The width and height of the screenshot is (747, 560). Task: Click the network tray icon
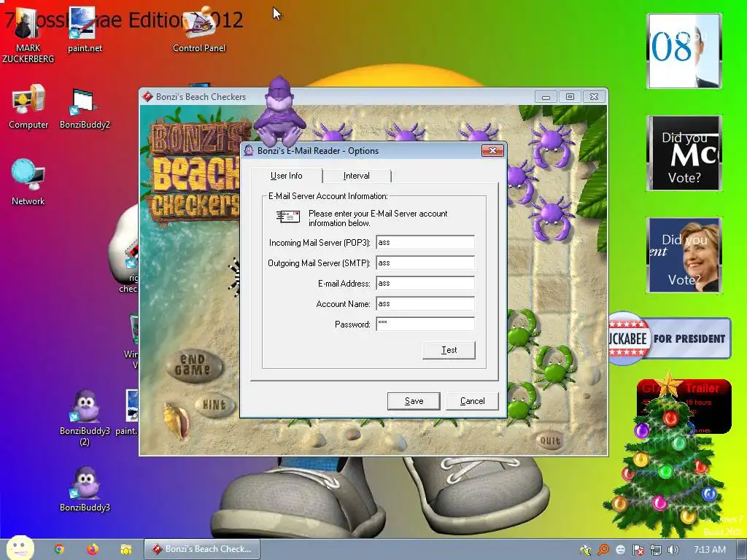point(656,550)
